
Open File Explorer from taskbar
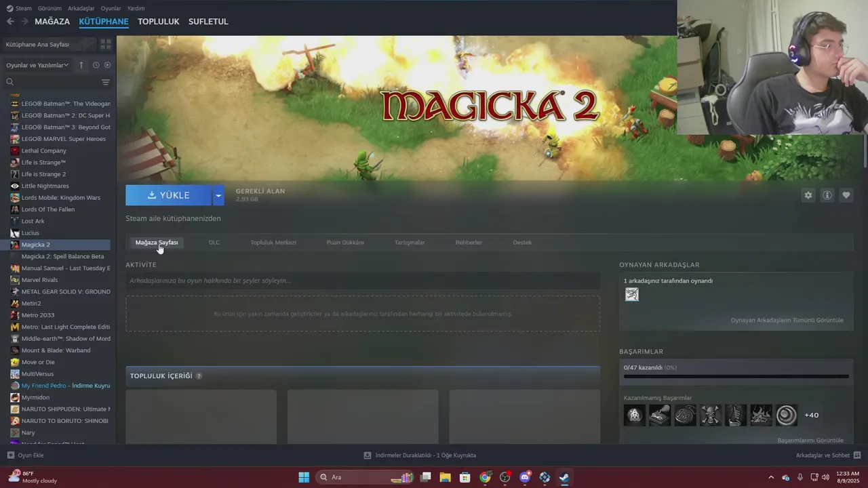pos(445,477)
